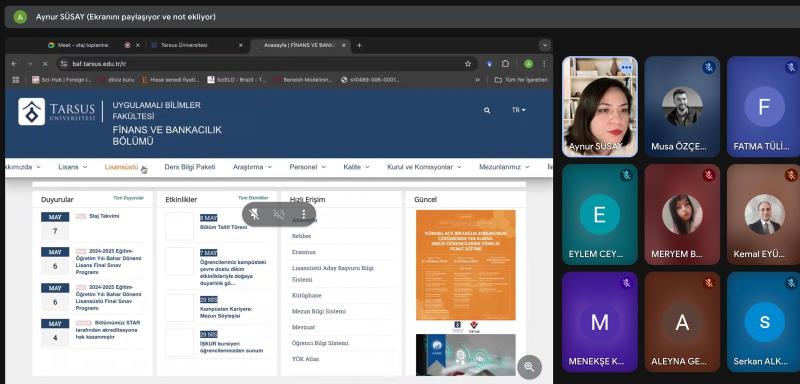Click the browser address bar URL
The image size is (800, 384).
pyautogui.click(x=99, y=64)
